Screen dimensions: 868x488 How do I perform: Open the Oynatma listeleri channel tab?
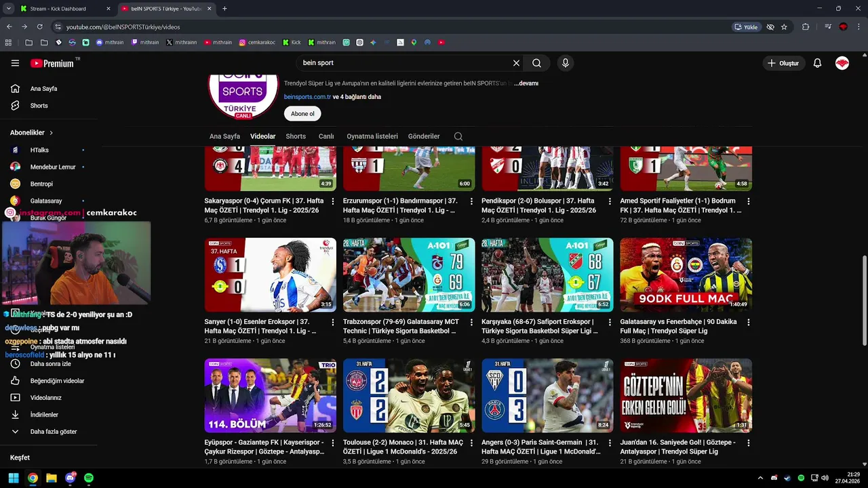point(372,136)
